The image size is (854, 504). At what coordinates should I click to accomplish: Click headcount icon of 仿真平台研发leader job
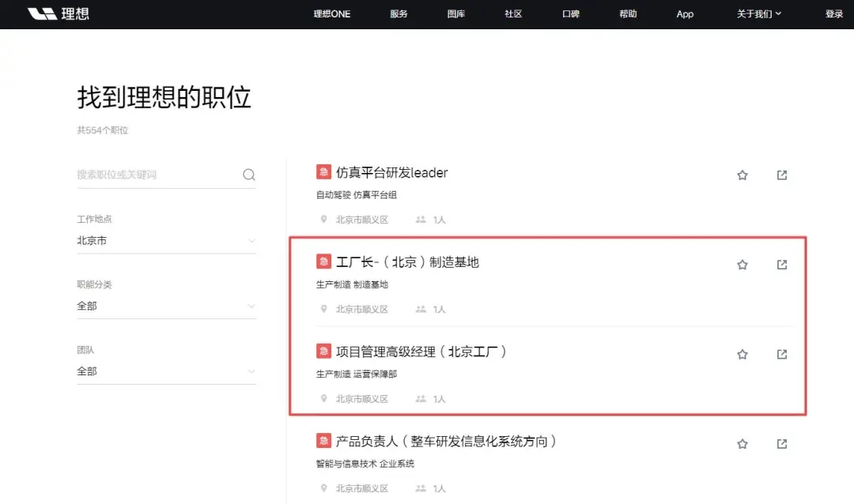click(x=421, y=220)
